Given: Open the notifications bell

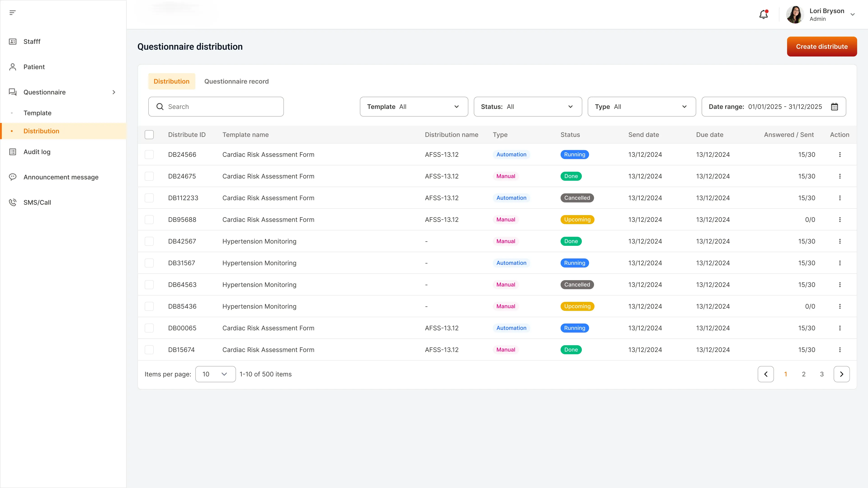Looking at the screenshot, I should tap(764, 14).
